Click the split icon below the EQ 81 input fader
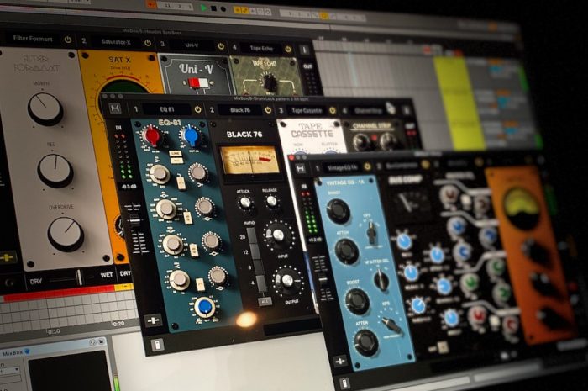The image size is (588, 391). click(x=154, y=321)
